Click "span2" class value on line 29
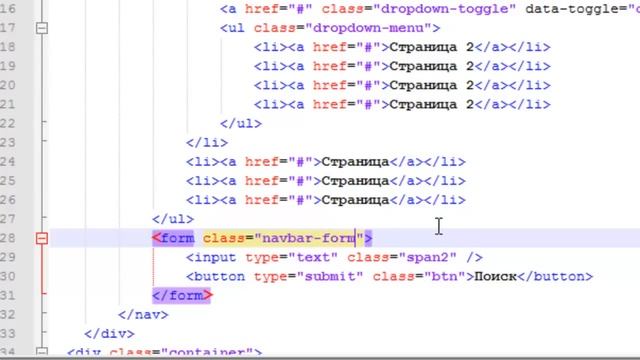Image resolution: width=640 pixels, height=360 pixels. tap(427, 258)
